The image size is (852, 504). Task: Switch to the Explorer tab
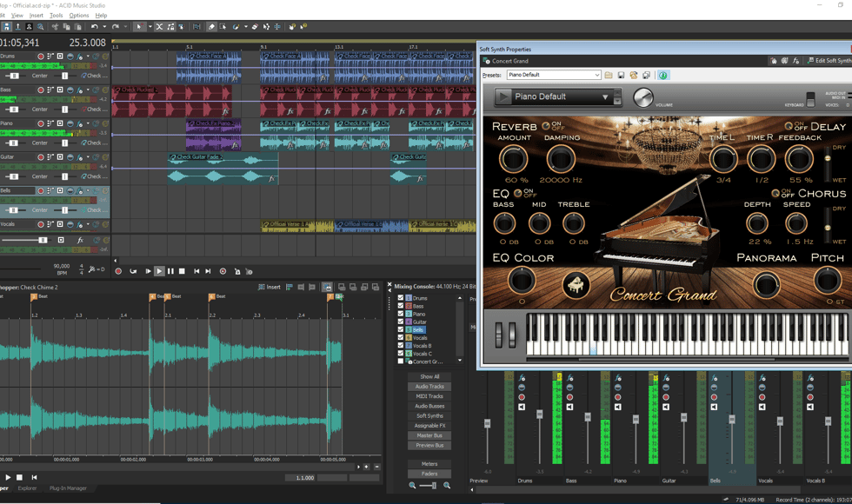[x=27, y=488]
